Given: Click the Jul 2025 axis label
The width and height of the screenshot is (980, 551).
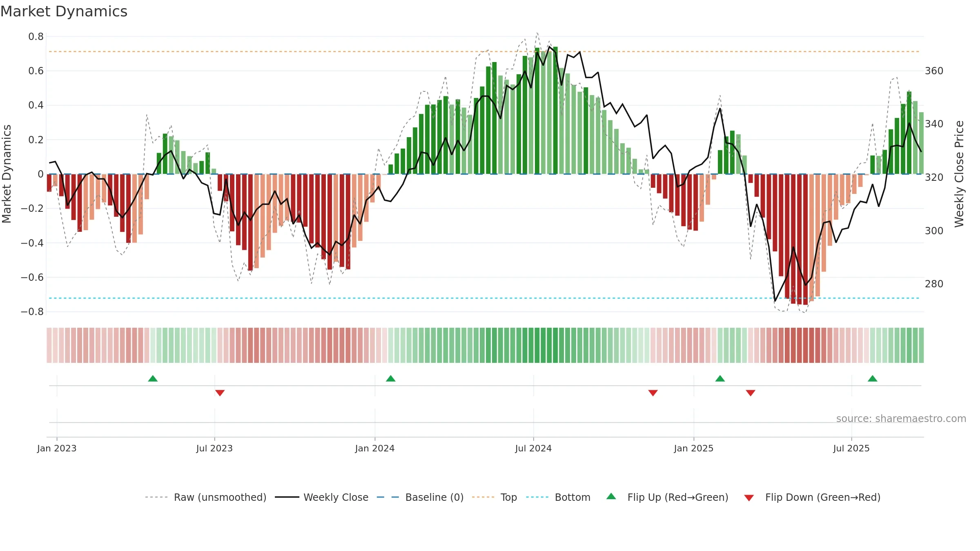Looking at the screenshot, I should click(x=851, y=448).
